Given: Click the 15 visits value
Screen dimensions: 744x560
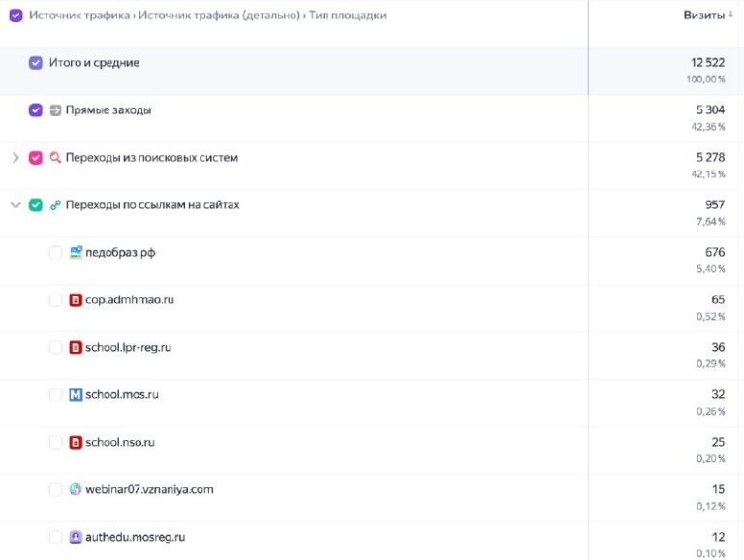Looking at the screenshot, I should [718, 490].
